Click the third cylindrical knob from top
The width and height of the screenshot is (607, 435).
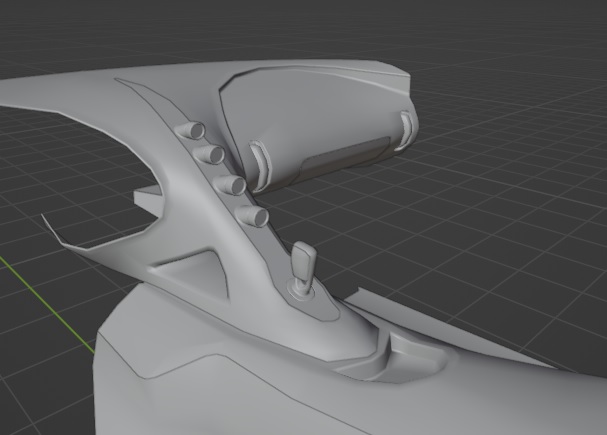[230, 184]
